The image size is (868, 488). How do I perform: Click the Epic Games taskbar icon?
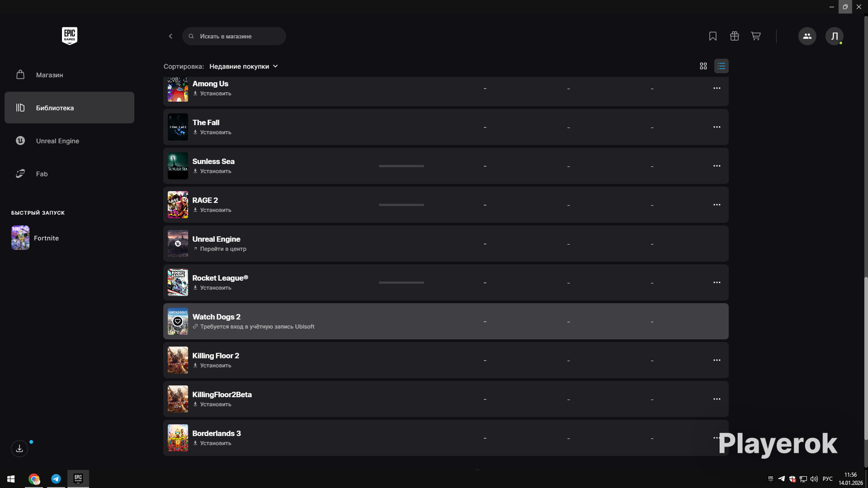pyautogui.click(x=78, y=479)
